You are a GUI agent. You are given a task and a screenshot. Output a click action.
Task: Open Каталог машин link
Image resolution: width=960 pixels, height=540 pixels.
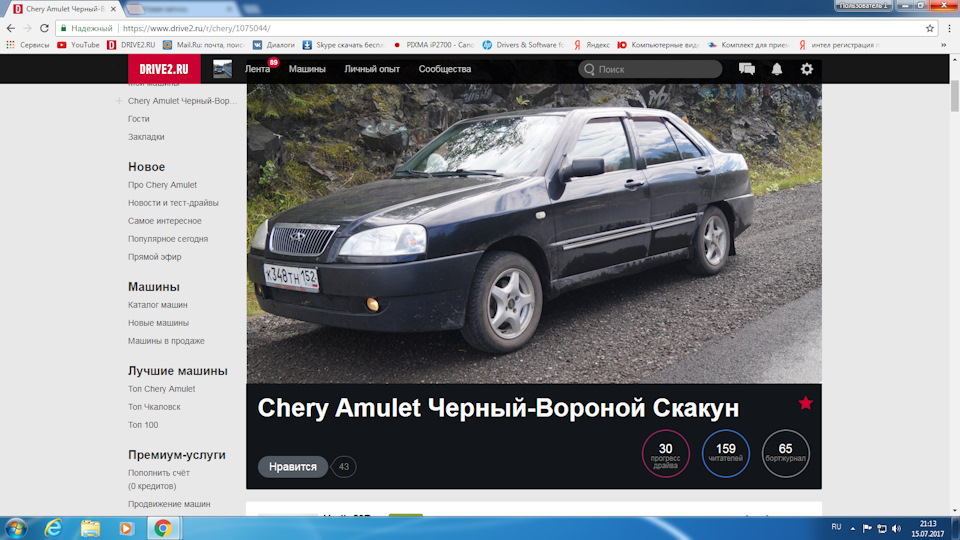[157, 304]
